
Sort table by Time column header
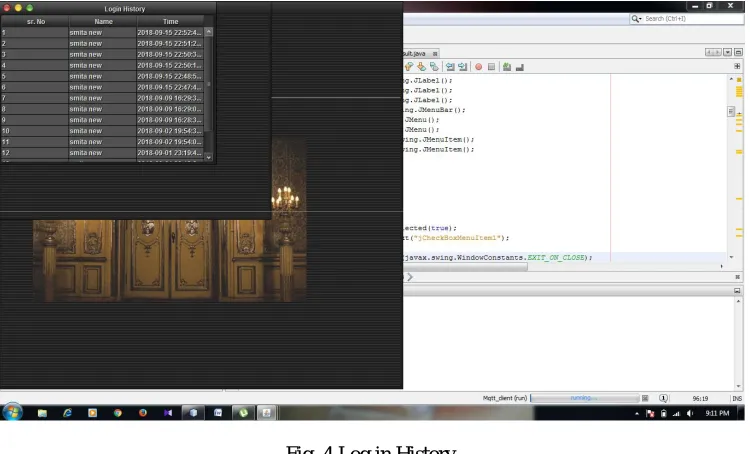170,22
